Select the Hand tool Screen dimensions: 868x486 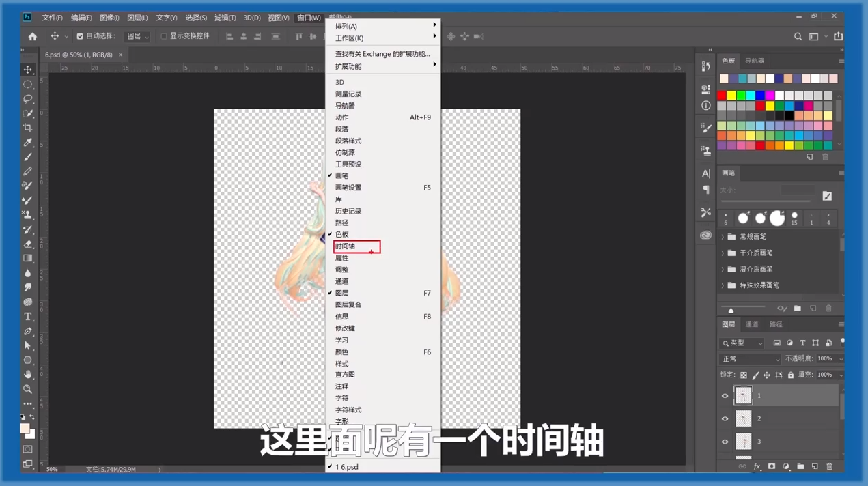point(28,375)
